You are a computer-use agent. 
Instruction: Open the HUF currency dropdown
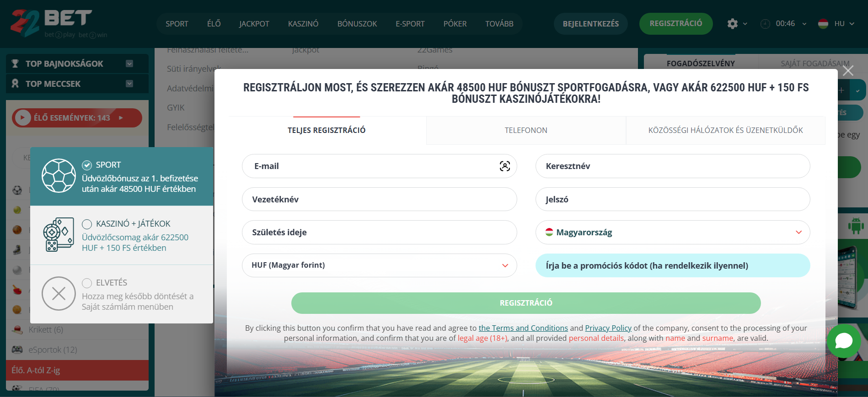[379, 265]
